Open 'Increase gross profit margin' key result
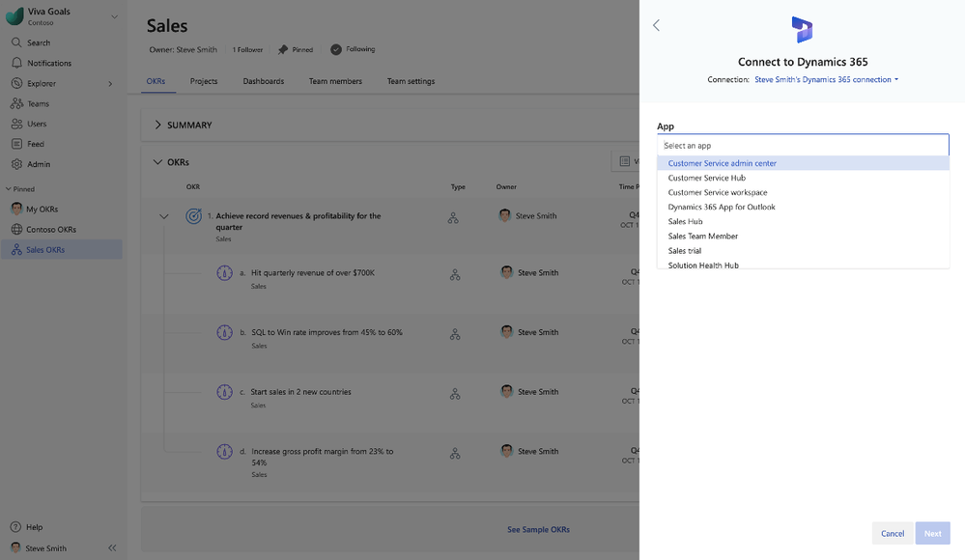 pyautogui.click(x=323, y=457)
